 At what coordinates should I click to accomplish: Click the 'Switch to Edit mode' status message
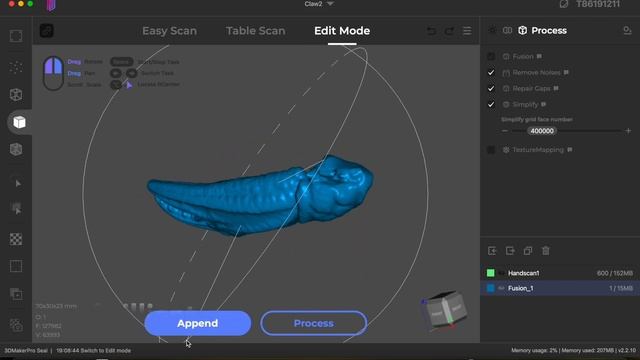coord(93,351)
